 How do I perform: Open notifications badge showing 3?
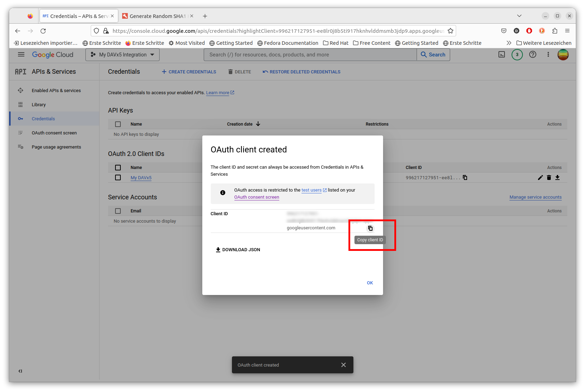click(517, 54)
